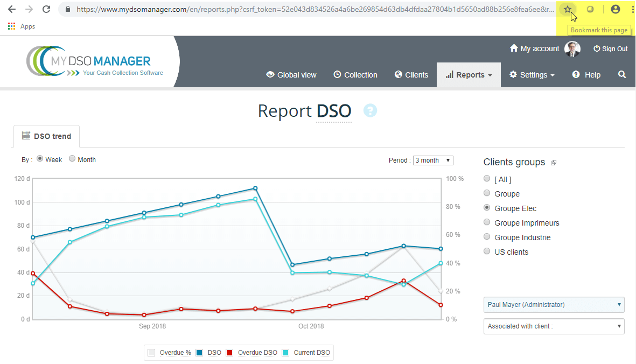Click the browser address bar URL
This screenshot has height=364, width=636.
tap(312, 9)
